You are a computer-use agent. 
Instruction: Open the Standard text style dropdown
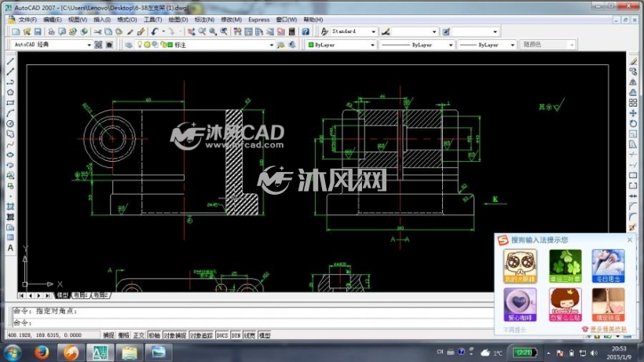click(373, 31)
